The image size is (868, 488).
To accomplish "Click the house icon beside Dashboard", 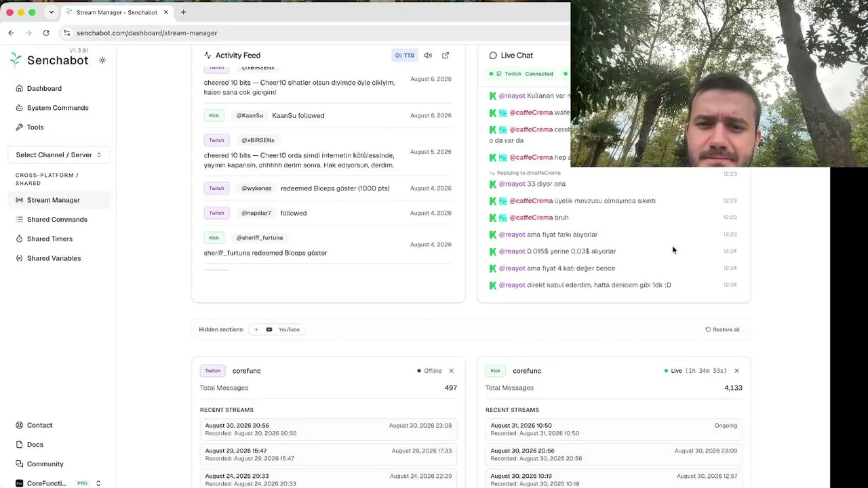I will (20, 88).
